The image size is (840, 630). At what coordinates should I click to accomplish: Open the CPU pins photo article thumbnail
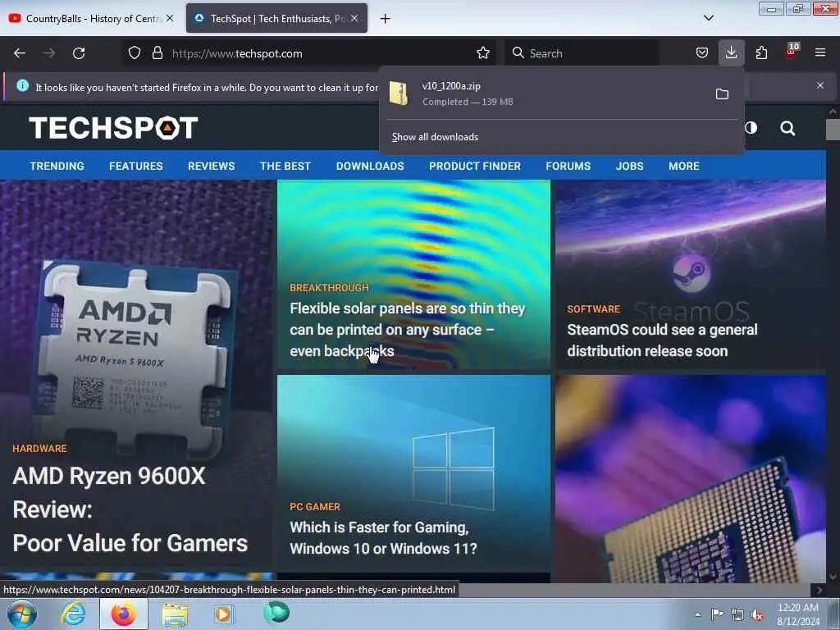[x=691, y=478]
